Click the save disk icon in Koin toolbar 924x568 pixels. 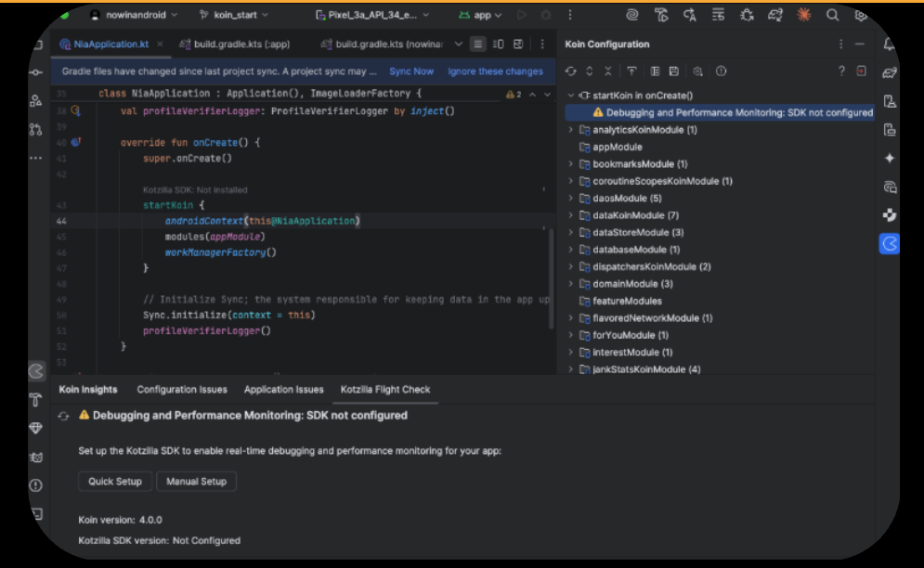pyautogui.click(x=674, y=71)
